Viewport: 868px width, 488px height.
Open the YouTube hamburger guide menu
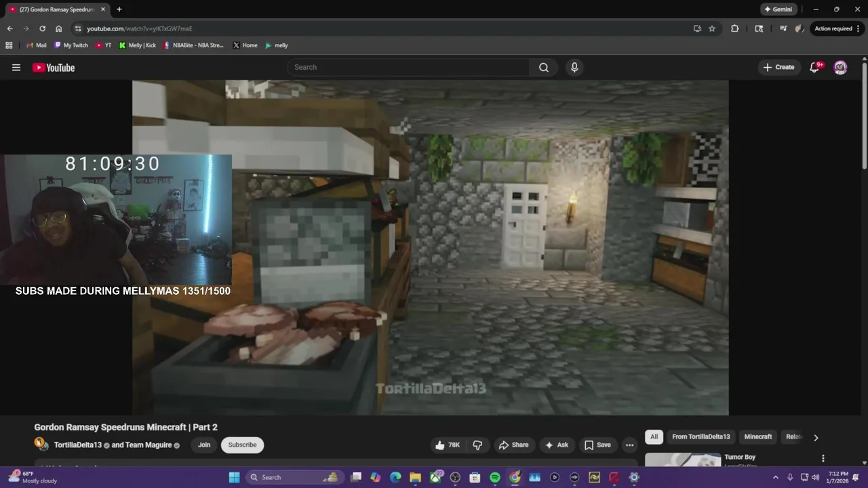[16, 67]
